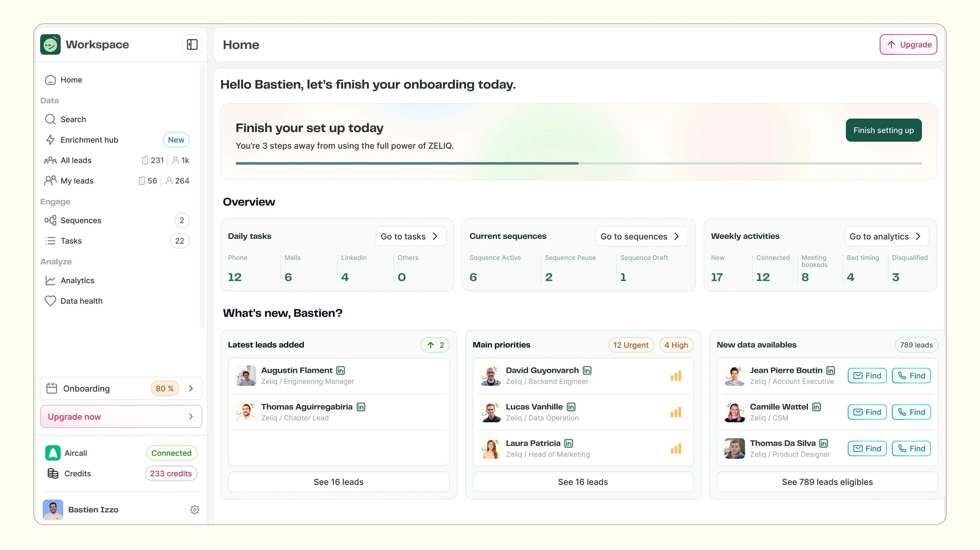Click LinkedIn icon next to Camille Wattel
The height and width of the screenshot is (550, 980).
pyautogui.click(x=816, y=407)
